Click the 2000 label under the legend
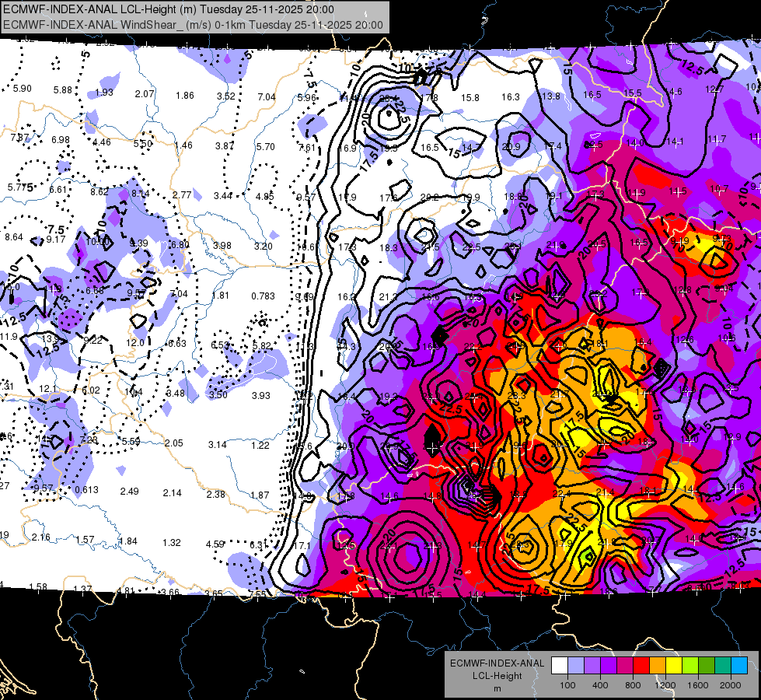This screenshot has width=761, height=700. [731, 685]
